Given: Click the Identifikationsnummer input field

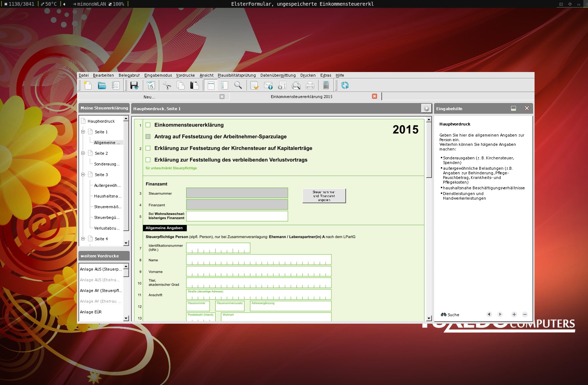Looking at the screenshot, I should coord(218,248).
